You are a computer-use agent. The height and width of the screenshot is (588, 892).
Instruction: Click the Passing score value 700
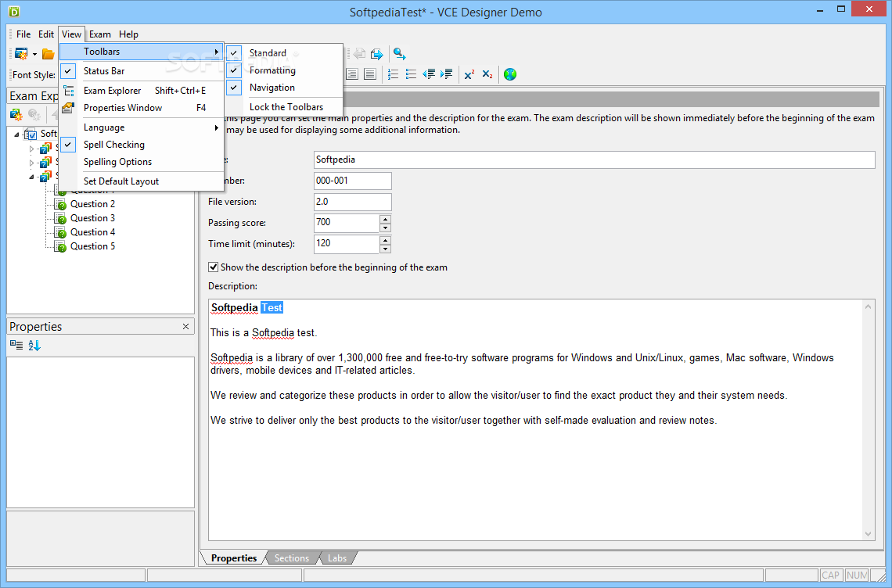347,222
